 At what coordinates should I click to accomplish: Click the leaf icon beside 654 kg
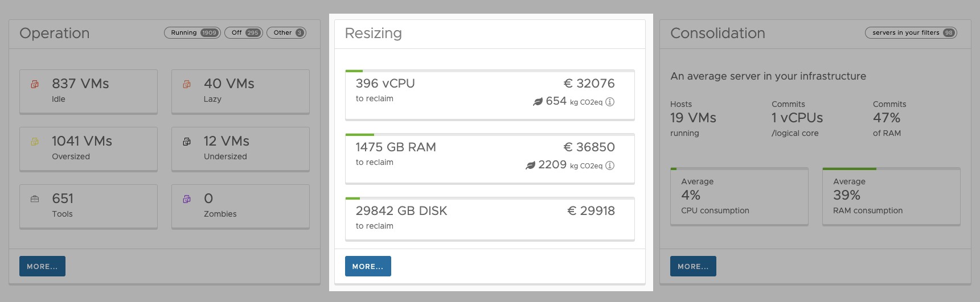[538, 102]
